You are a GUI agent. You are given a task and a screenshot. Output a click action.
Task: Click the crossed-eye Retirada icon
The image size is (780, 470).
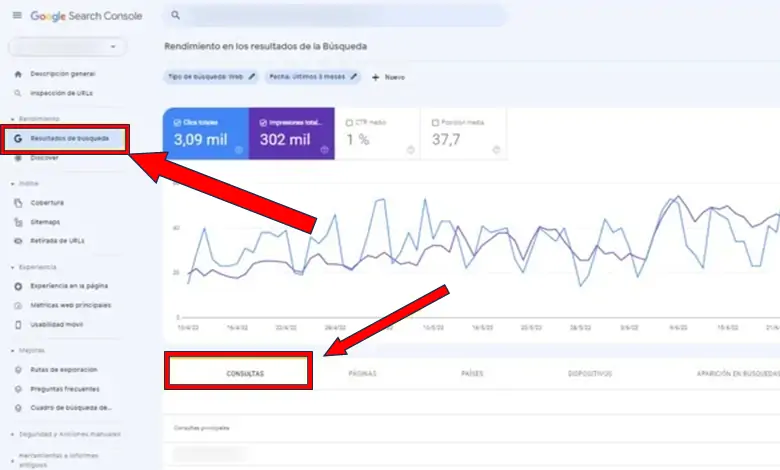tap(18, 241)
